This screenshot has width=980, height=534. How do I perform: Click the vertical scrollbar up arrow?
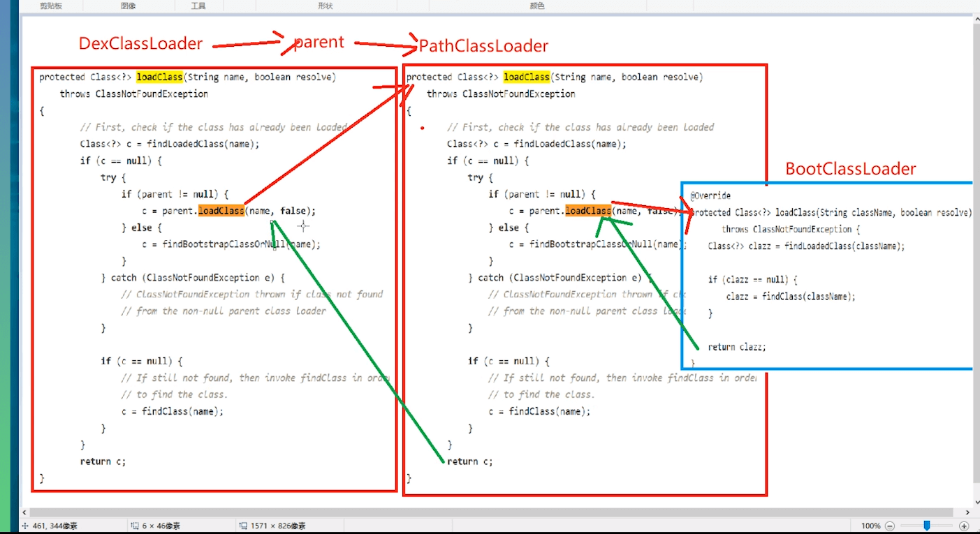(976, 20)
